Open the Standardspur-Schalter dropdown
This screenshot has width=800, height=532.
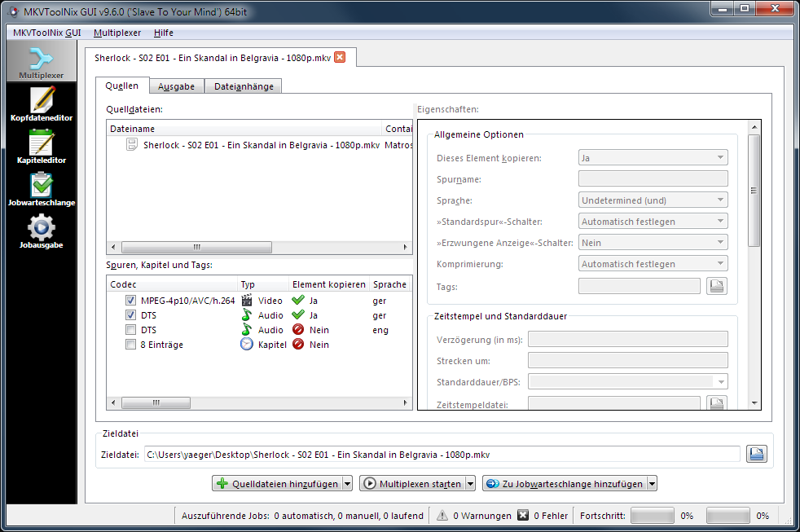coord(653,222)
